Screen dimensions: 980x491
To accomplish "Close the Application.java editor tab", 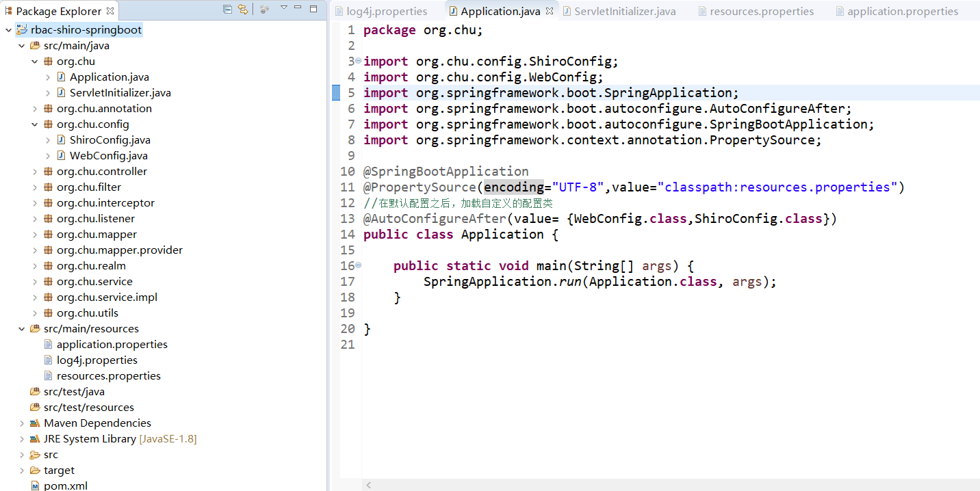I will pyautogui.click(x=550, y=11).
